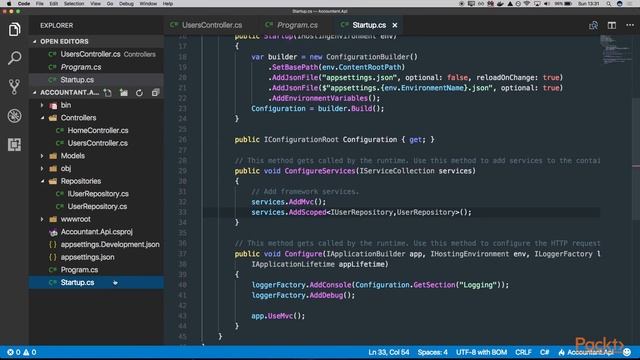Refresh the Explorer file tree
This screenshot has width=640, height=360.
tap(140, 93)
